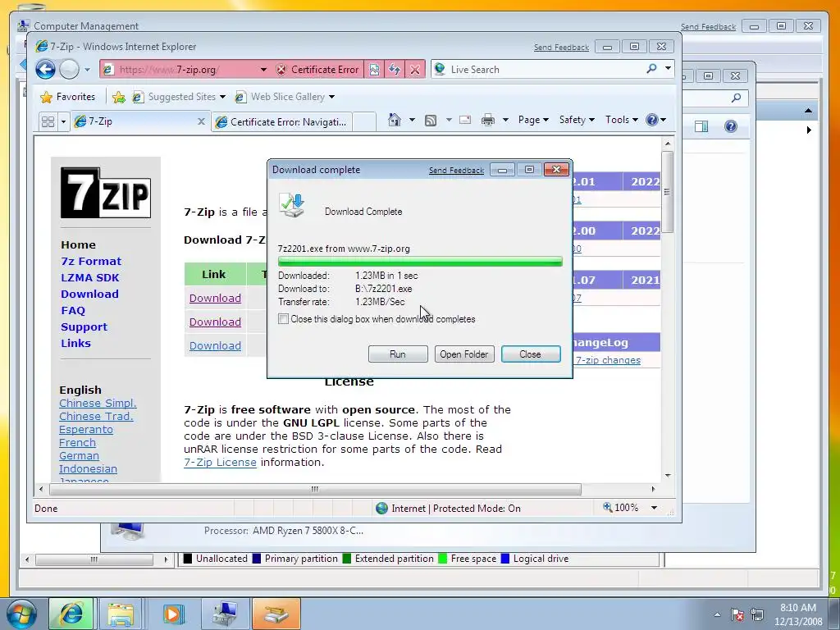Toggle Close this dialog box checkbox
The image size is (840, 630).
(283, 319)
